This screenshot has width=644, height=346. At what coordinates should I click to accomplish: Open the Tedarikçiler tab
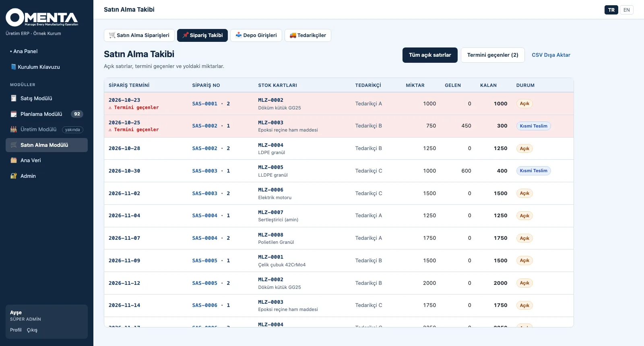(x=308, y=35)
